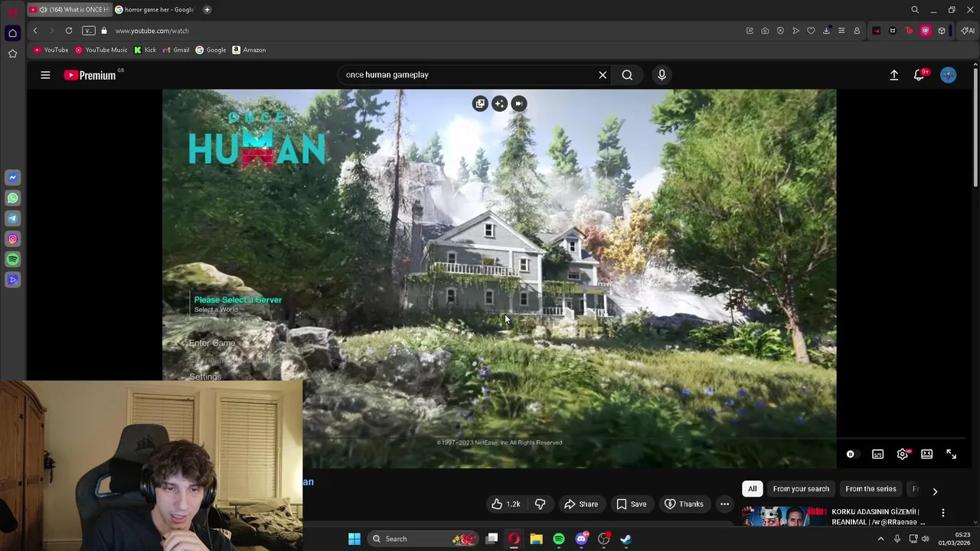Go back with the browser back arrow
The image size is (980, 551).
click(35, 31)
